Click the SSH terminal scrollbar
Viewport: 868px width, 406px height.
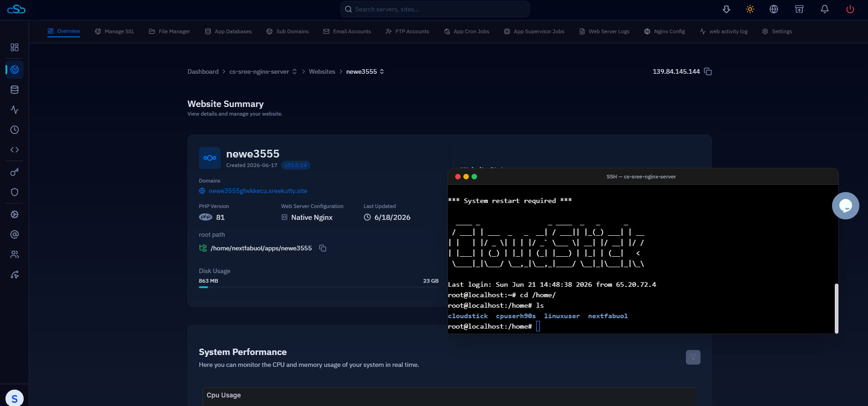point(837,308)
